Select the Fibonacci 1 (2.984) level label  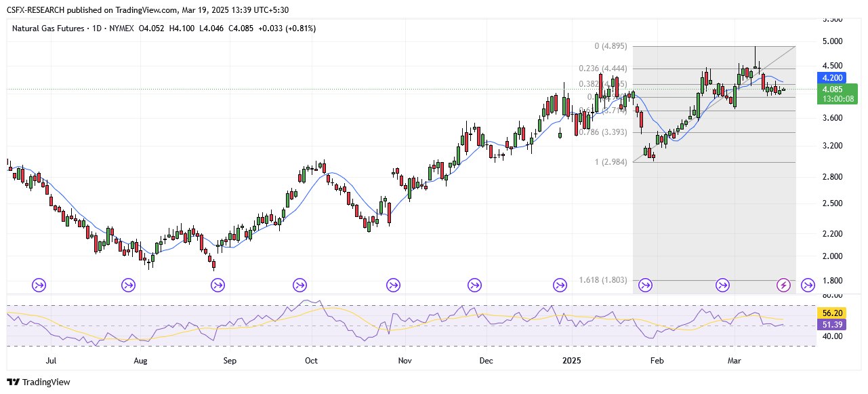[x=610, y=162]
